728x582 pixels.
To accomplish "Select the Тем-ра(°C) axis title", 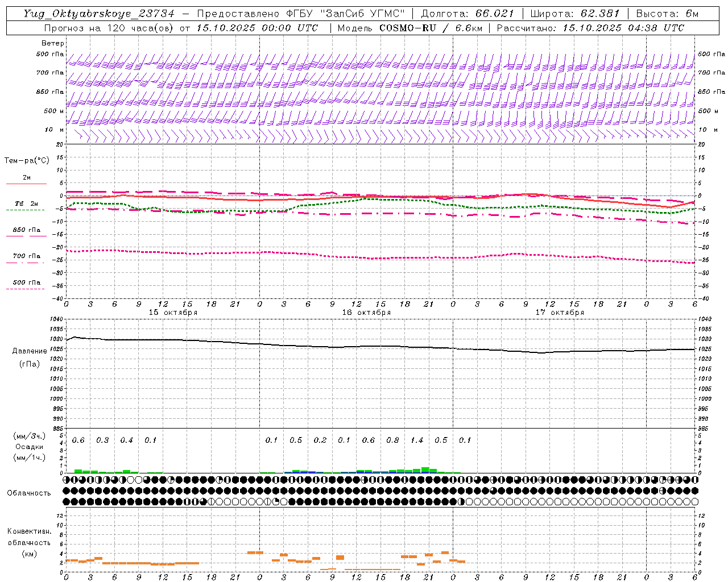I will click(x=27, y=161).
